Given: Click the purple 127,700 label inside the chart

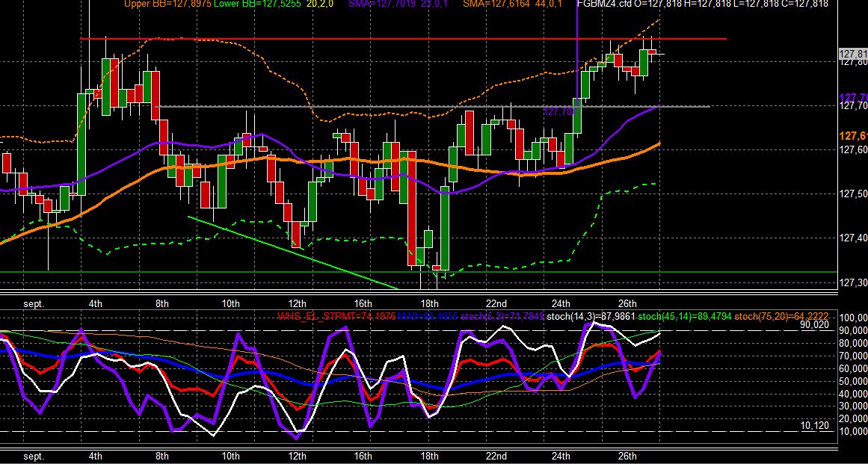Looking at the screenshot, I should pos(560,112).
